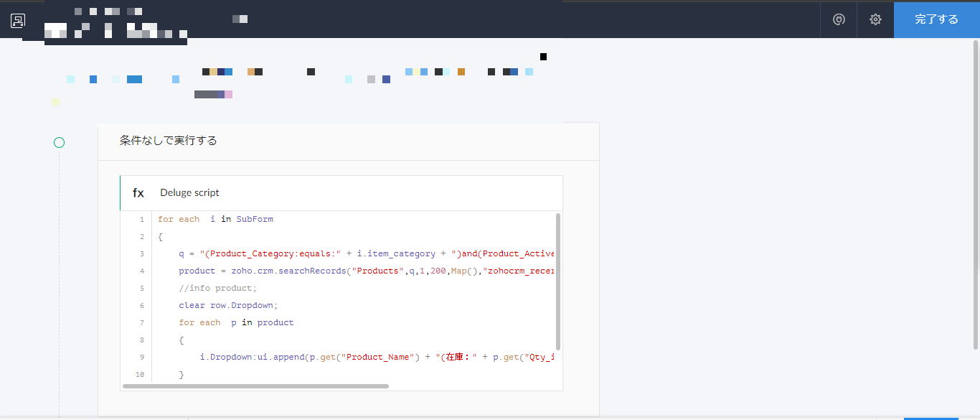Click the horizontal scrollbar of script editor
Screen dimensions: 980x420
pos(255,386)
